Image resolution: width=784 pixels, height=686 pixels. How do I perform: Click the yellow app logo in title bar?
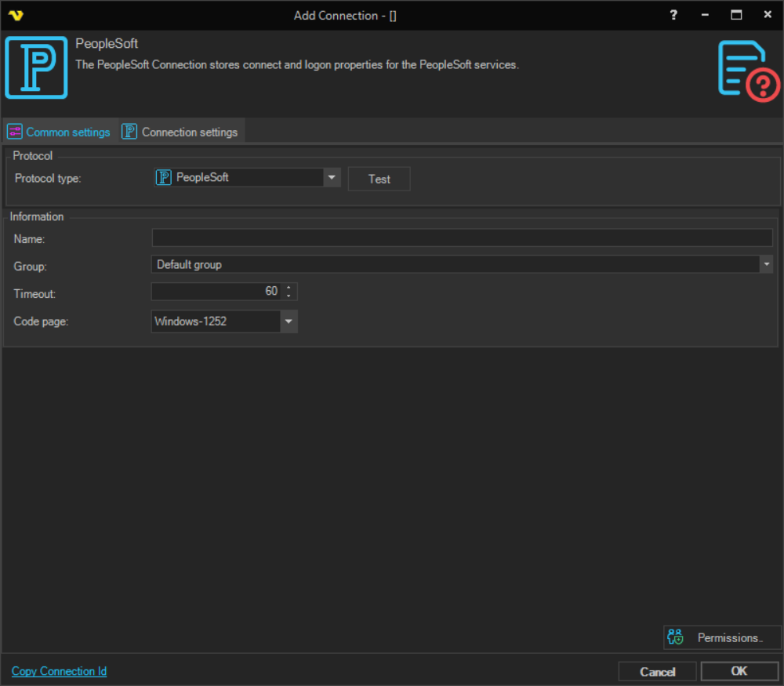click(16, 15)
